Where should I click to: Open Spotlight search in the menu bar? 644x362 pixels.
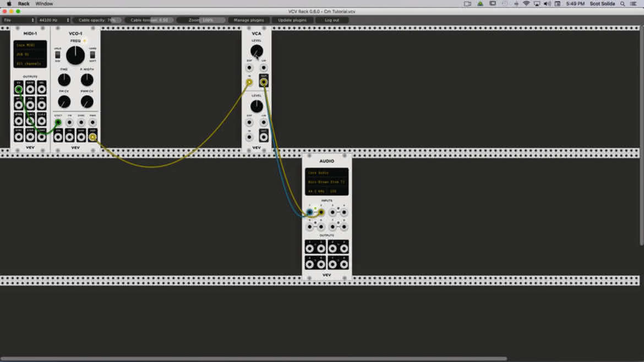coord(623,4)
